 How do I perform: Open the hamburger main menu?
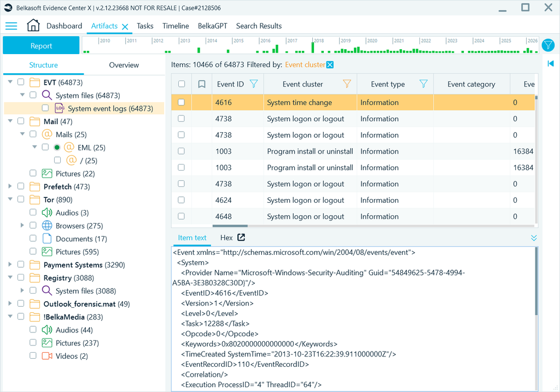(11, 26)
